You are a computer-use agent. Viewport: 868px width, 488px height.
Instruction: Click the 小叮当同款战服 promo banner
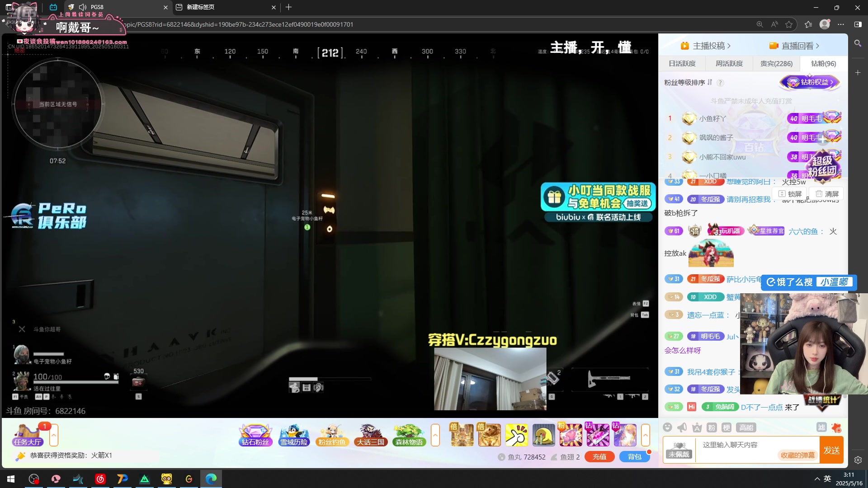(x=598, y=202)
